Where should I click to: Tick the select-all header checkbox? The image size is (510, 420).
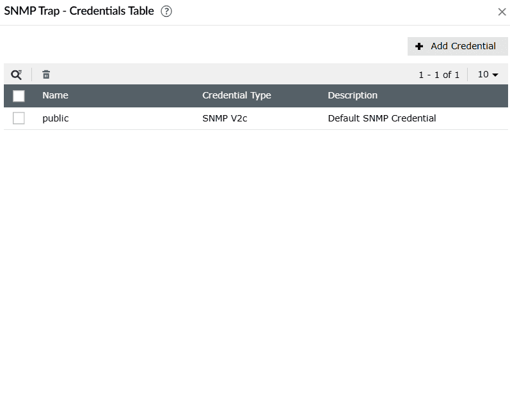click(x=19, y=96)
